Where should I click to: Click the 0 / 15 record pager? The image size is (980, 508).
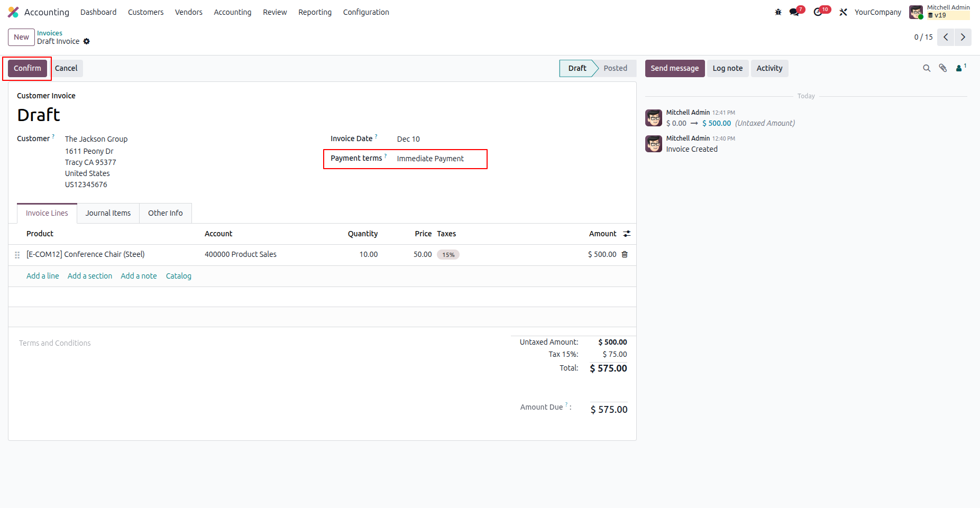(923, 37)
